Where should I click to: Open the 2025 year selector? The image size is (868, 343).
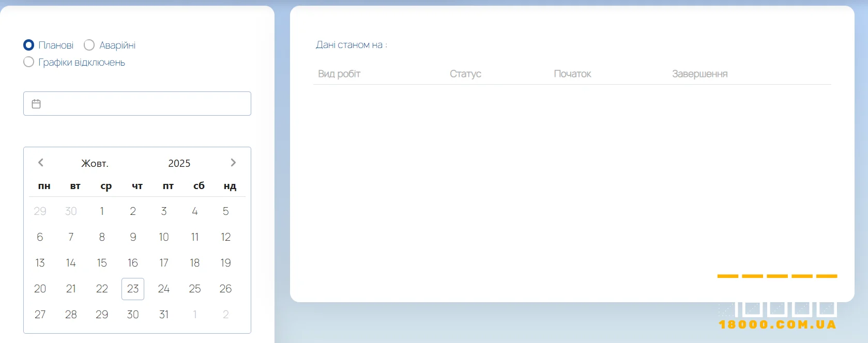pyautogui.click(x=179, y=163)
